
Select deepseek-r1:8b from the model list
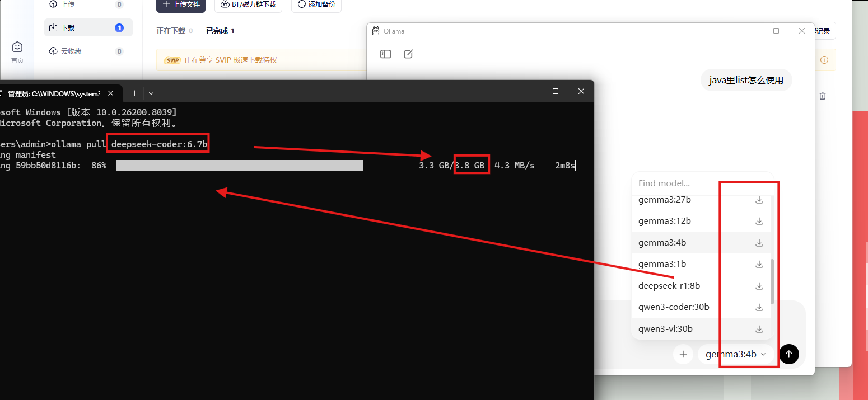click(669, 286)
